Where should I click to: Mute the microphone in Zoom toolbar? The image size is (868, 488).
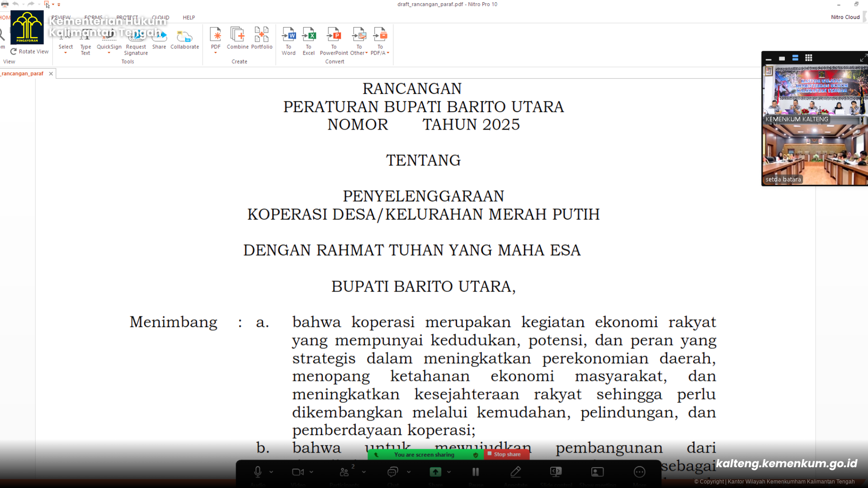(x=258, y=472)
